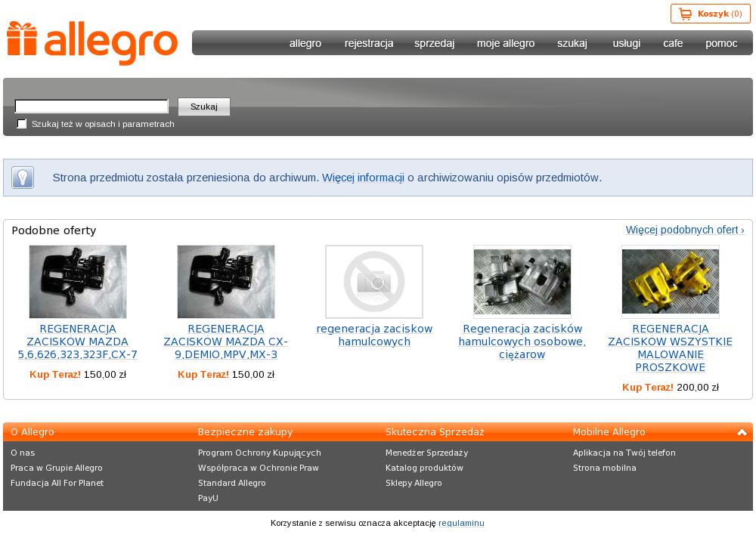Click PayU footer link
This screenshot has height=538, width=756.
(209, 498)
